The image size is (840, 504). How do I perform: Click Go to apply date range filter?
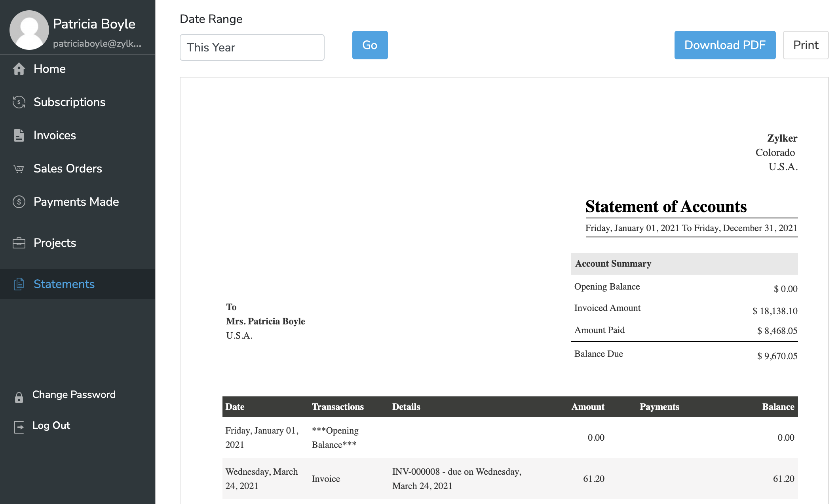click(x=370, y=45)
